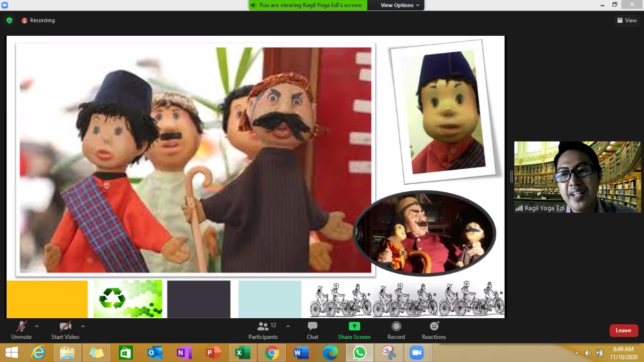Open the View layout menu
This screenshot has height=362, width=644.
click(627, 20)
